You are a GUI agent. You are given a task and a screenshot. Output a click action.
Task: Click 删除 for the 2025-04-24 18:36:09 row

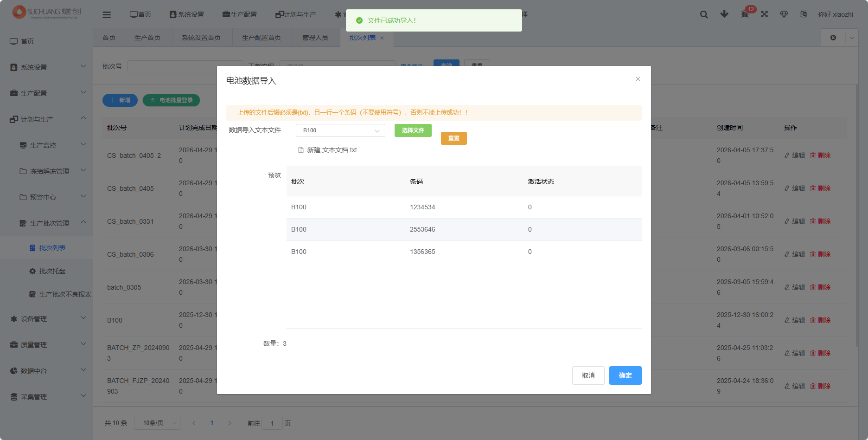tap(820, 386)
